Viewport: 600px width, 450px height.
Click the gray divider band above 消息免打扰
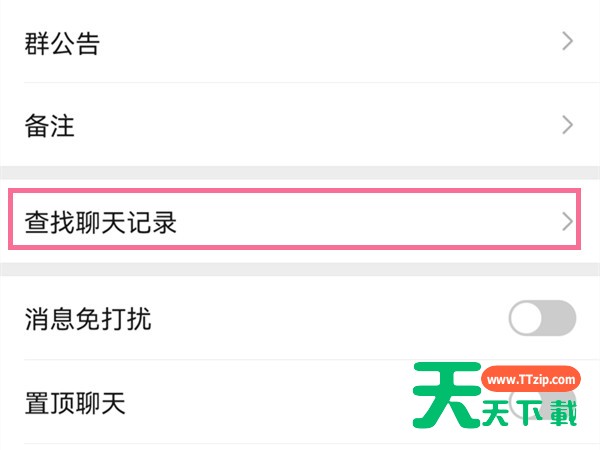(x=300, y=269)
